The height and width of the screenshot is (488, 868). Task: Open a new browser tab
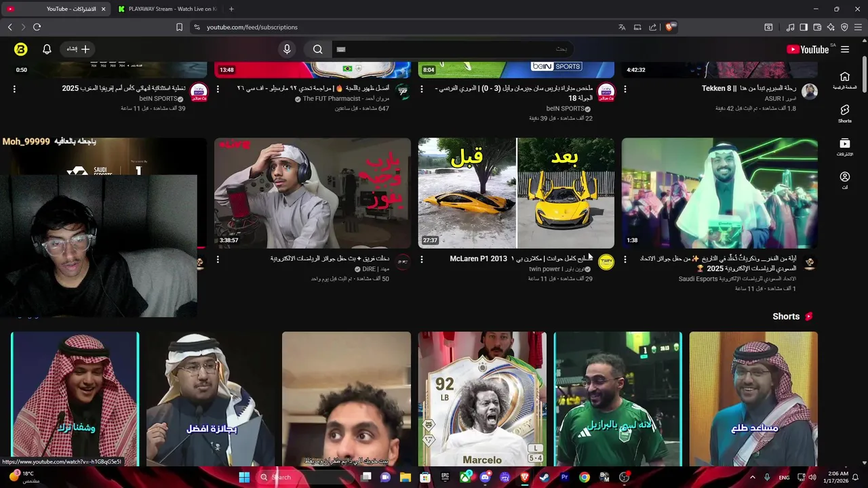point(231,9)
